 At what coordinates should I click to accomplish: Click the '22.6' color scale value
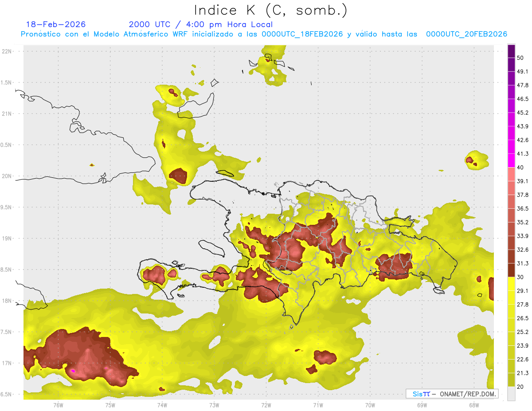(x=523, y=360)
